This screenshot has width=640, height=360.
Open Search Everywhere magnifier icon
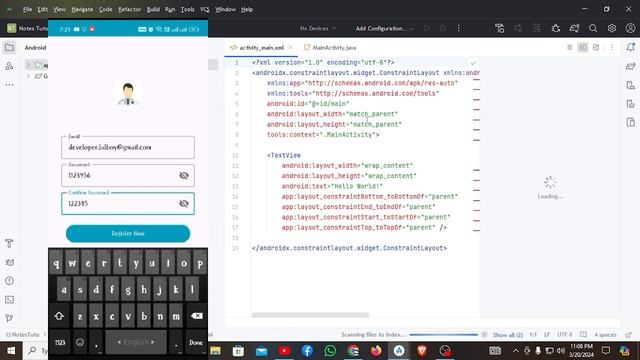[593, 28]
